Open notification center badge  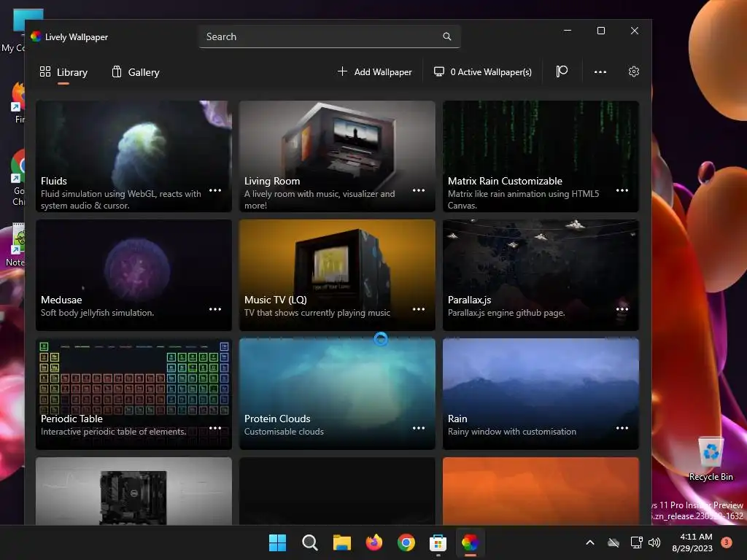point(727,542)
